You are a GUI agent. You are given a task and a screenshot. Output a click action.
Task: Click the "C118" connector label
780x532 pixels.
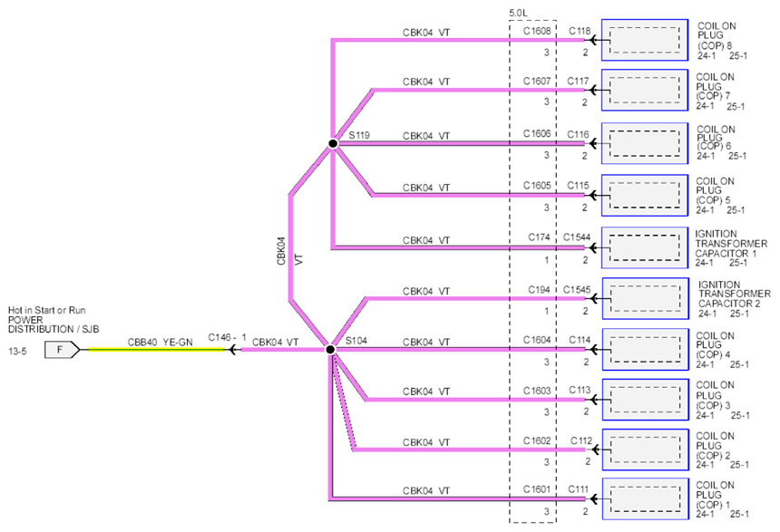tap(580, 32)
